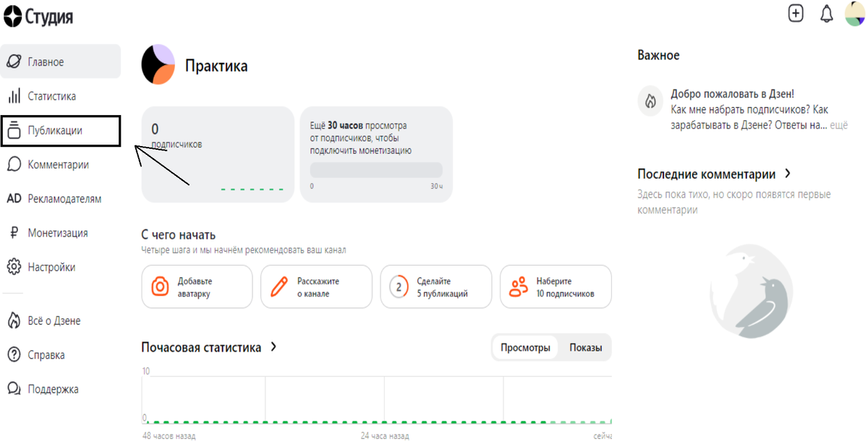
Task: Go to Главное section
Action: point(61,62)
